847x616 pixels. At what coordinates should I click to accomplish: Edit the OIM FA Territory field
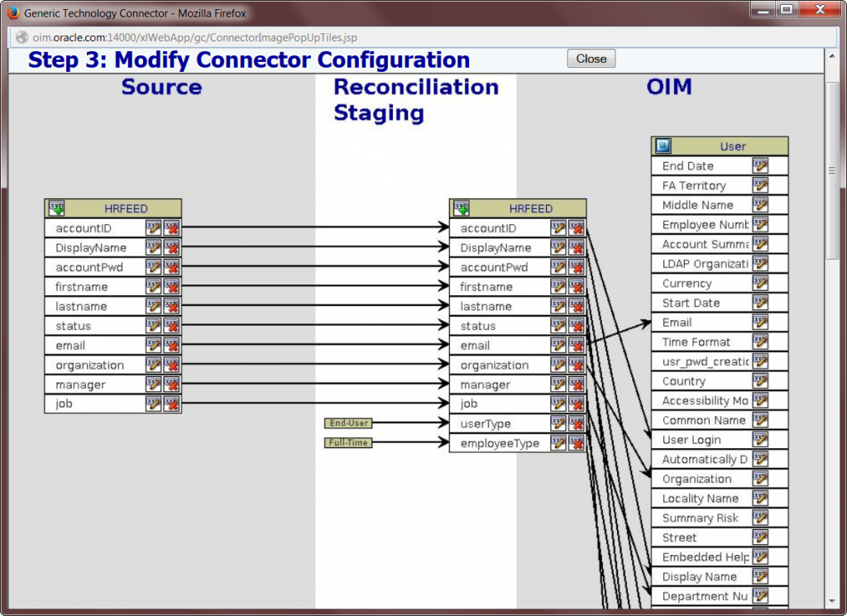pos(760,185)
